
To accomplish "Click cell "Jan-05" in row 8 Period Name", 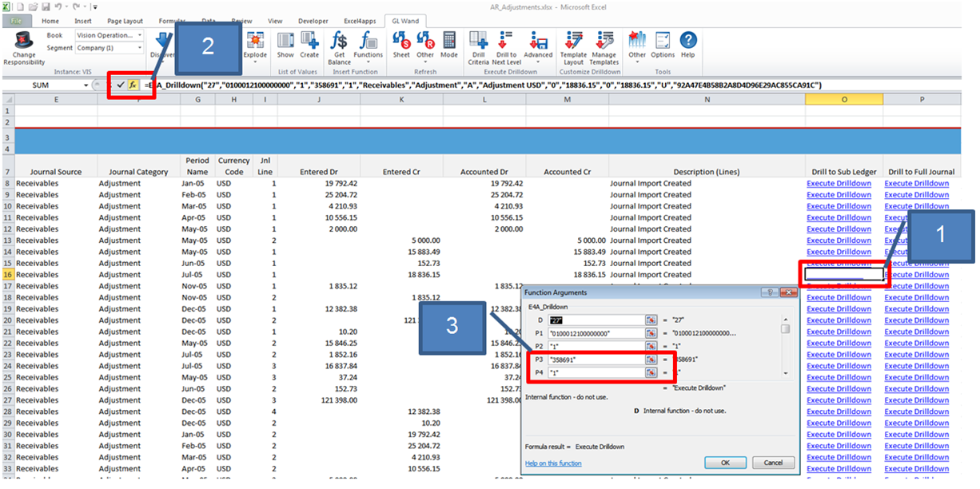I will click(x=196, y=184).
